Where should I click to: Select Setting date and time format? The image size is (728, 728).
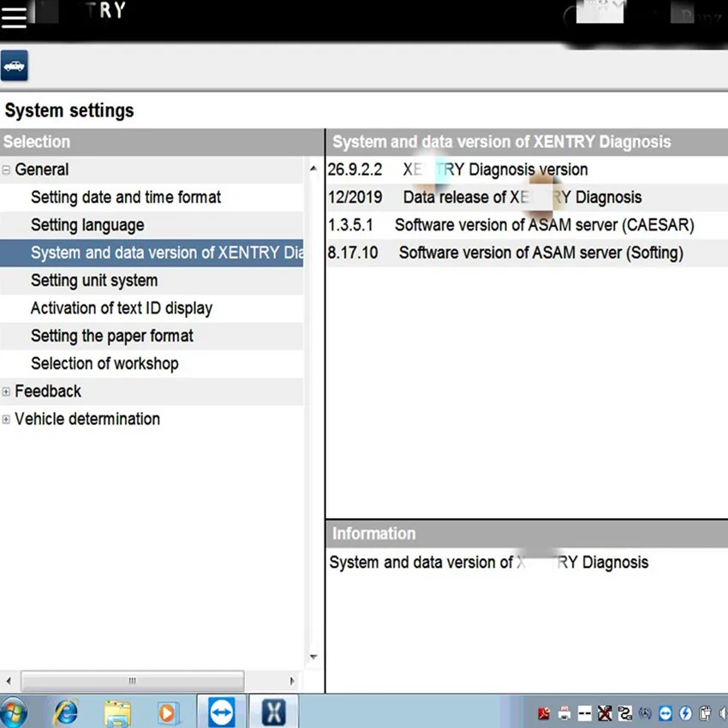[x=126, y=197]
